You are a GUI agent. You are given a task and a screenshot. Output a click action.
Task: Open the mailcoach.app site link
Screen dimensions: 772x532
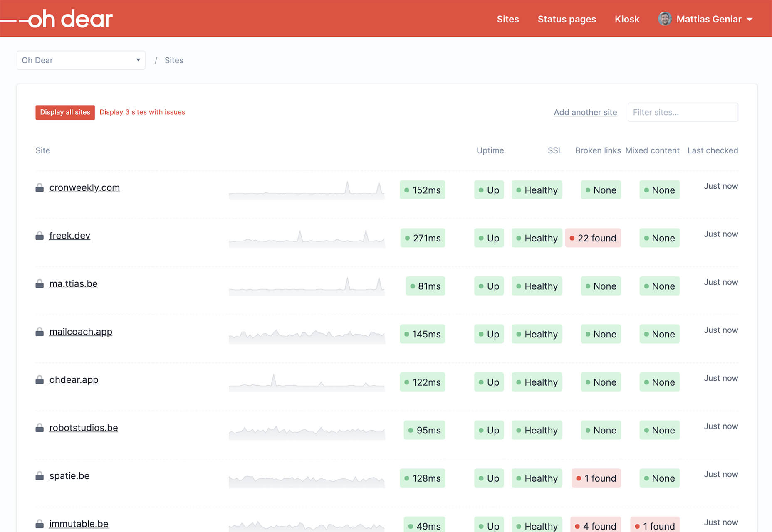coord(81,332)
